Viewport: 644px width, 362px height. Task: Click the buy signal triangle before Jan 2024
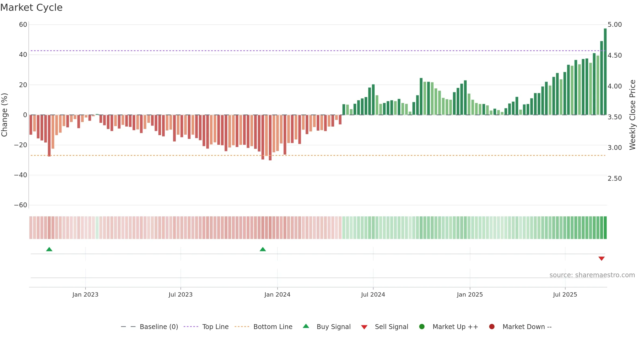(x=263, y=249)
